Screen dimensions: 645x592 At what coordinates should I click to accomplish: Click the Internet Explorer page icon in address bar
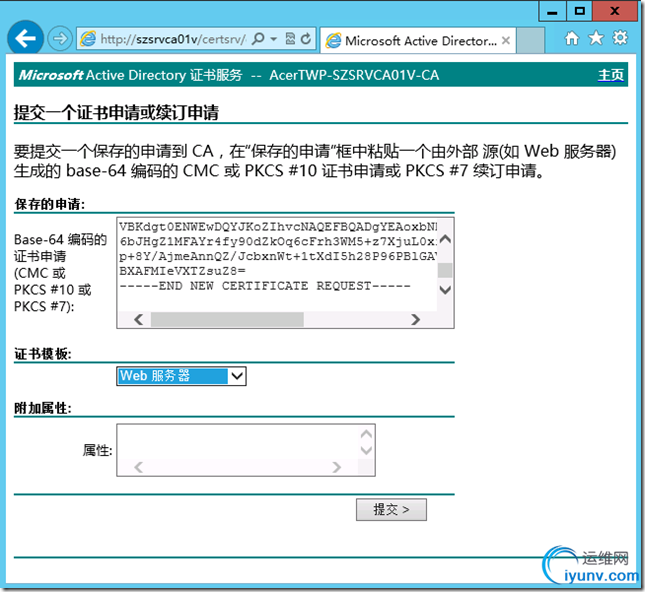[x=88, y=39]
